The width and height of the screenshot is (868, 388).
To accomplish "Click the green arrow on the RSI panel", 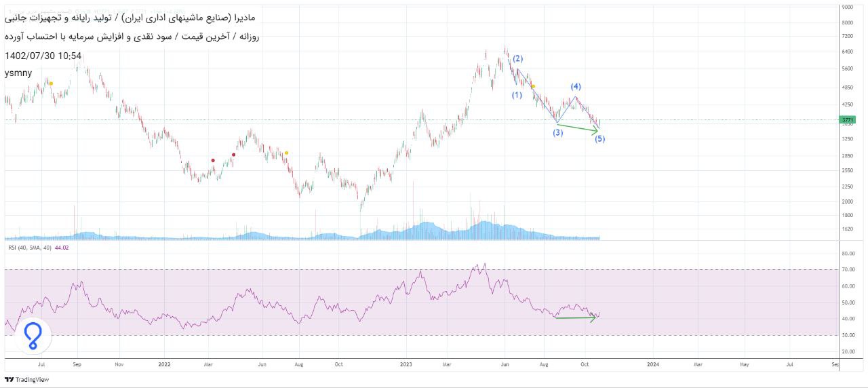I will click(x=575, y=317).
